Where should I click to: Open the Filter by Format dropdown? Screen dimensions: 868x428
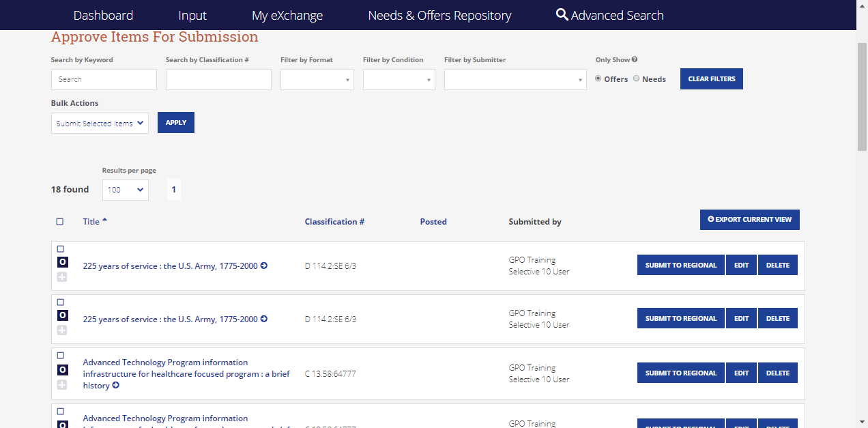pos(317,79)
